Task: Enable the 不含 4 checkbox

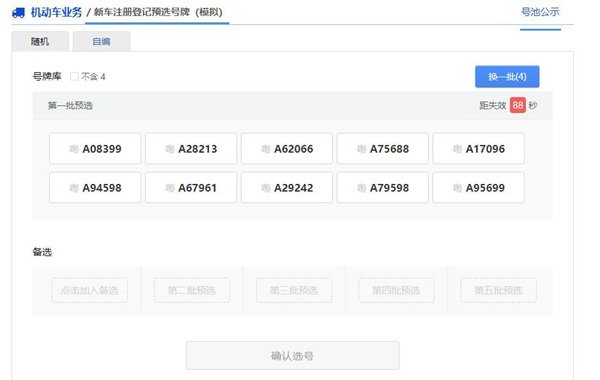Action: click(74, 77)
